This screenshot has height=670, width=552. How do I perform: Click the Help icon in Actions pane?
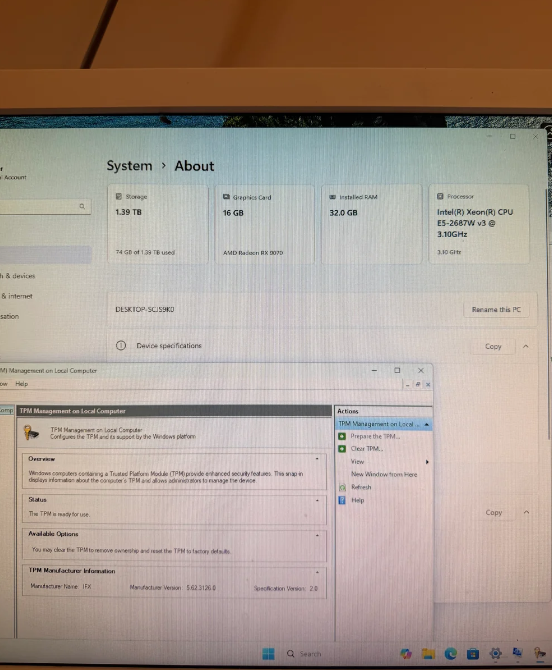coord(342,500)
